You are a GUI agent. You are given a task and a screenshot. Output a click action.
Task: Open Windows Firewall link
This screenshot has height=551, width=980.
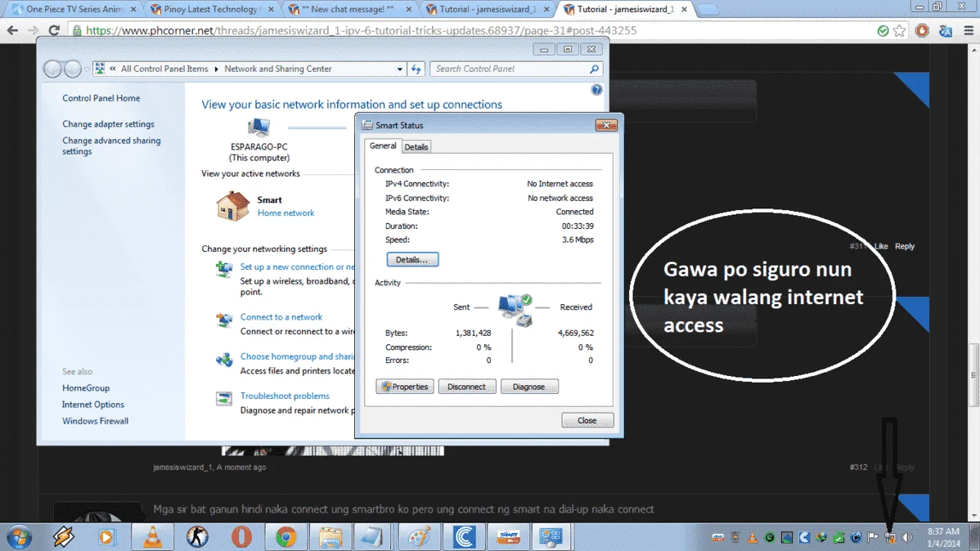(95, 421)
